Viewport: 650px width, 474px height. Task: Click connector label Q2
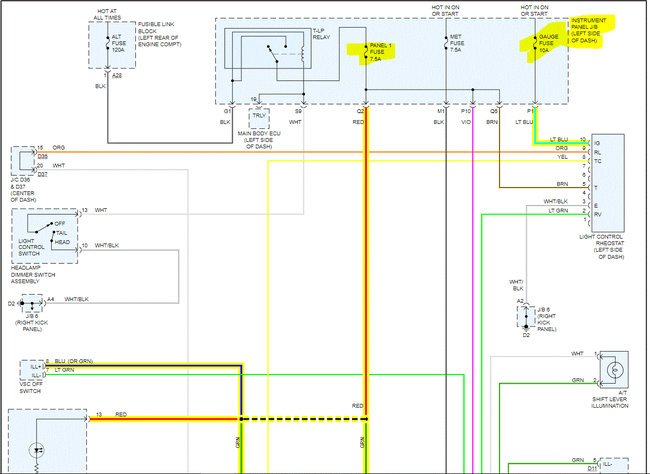click(x=360, y=111)
